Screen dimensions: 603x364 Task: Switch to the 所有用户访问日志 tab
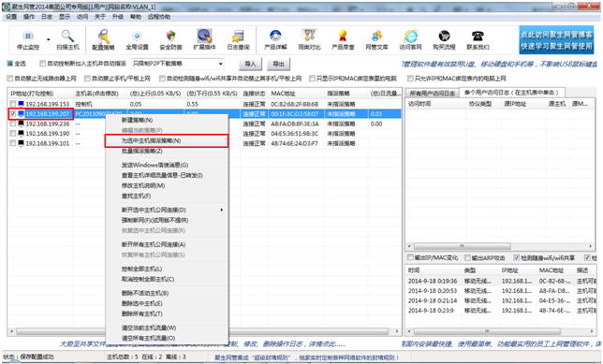coord(433,93)
